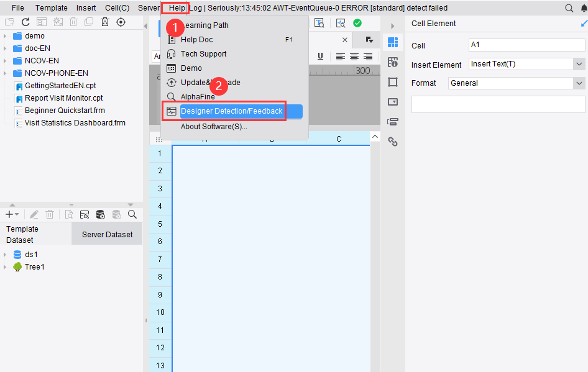Align text right
This screenshot has height=372, width=588.
pos(368,57)
